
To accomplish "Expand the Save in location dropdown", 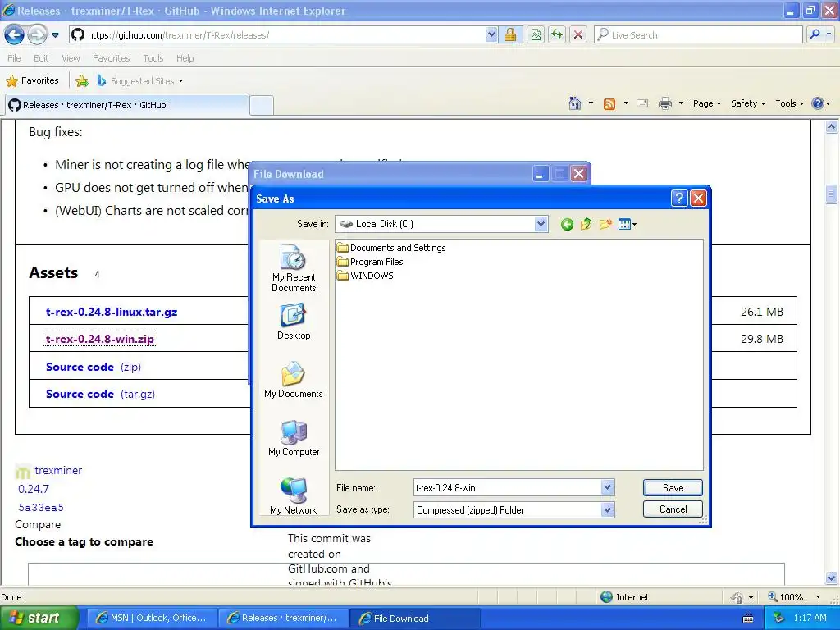I will click(x=541, y=224).
